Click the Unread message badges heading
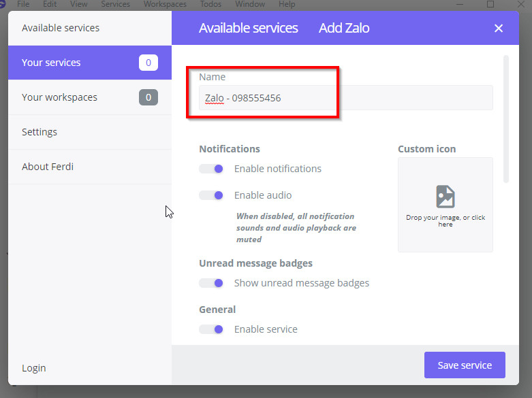The height and width of the screenshot is (398, 532). coord(255,263)
